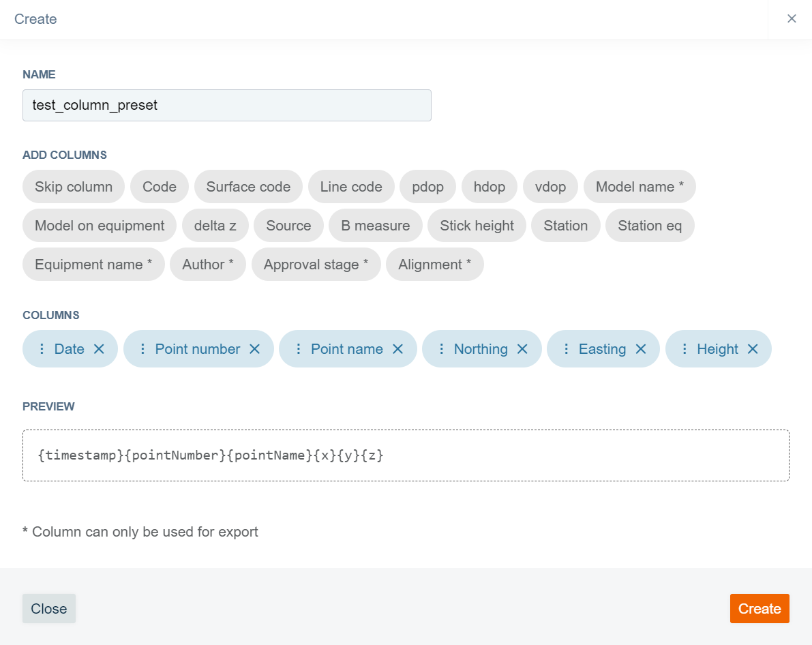Viewport: 812px width, 645px height.
Task: Remove the Point name column chip
Action: coord(397,349)
